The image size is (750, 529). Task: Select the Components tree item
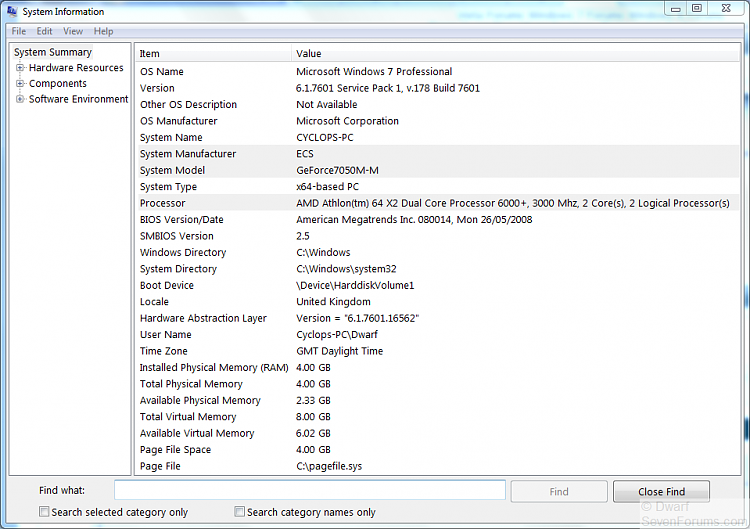58,84
